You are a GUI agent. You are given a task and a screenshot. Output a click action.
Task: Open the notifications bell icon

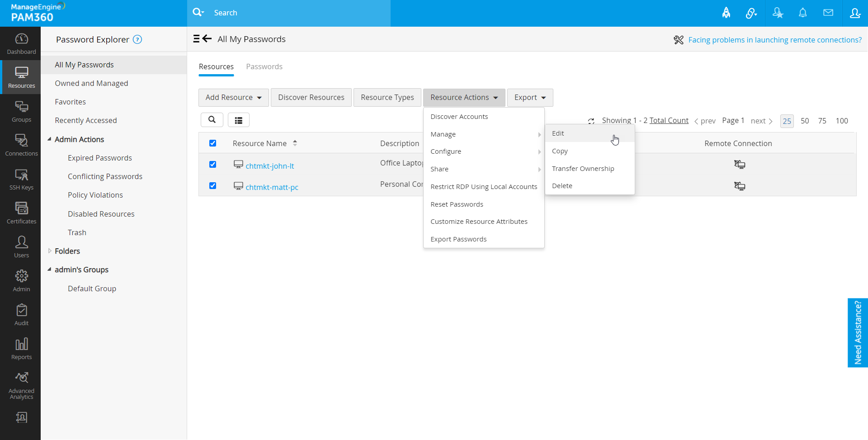pyautogui.click(x=802, y=13)
